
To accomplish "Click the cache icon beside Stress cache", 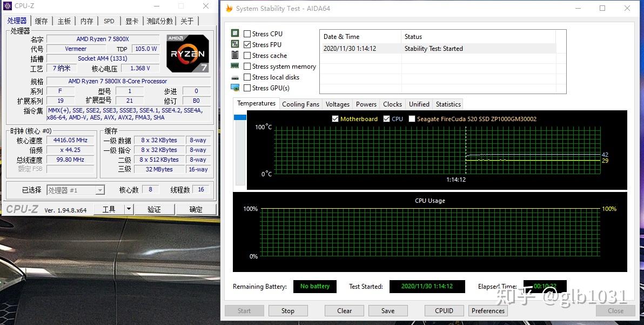I will pyautogui.click(x=234, y=55).
